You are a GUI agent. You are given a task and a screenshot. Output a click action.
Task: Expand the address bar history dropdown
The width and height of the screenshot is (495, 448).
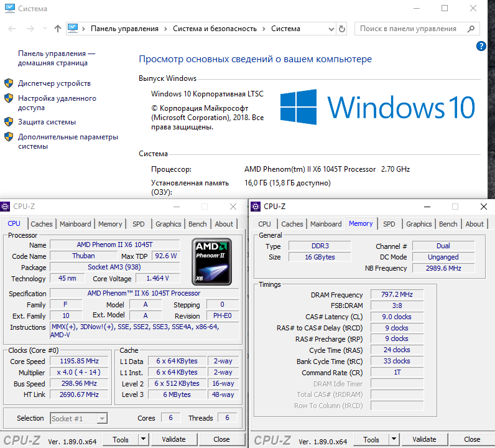(x=331, y=29)
